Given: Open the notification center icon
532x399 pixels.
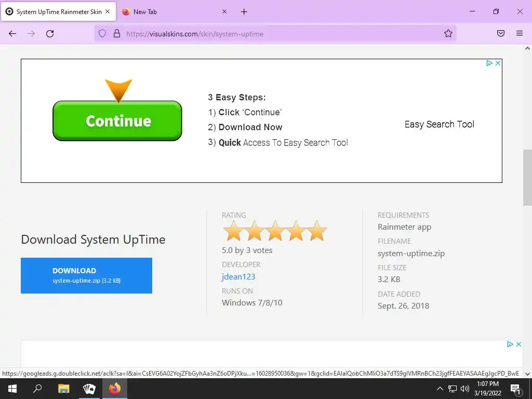Looking at the screenshot, I should click(515, 389).
